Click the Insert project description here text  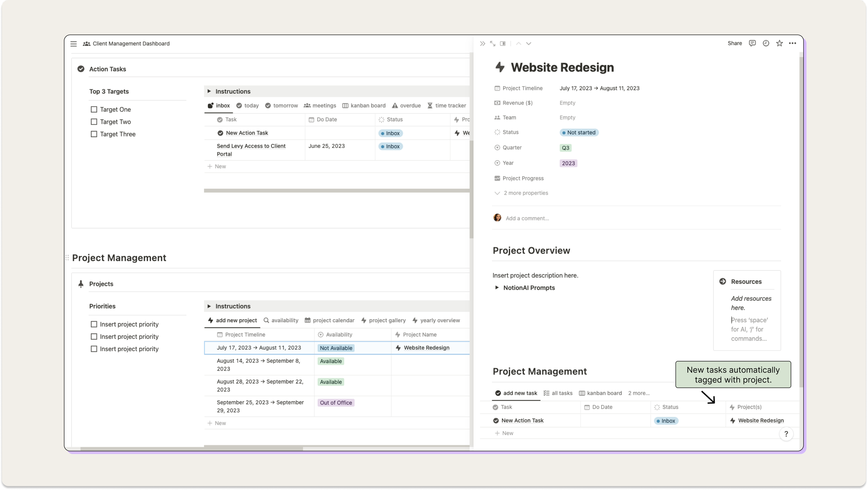click(535, 275)
